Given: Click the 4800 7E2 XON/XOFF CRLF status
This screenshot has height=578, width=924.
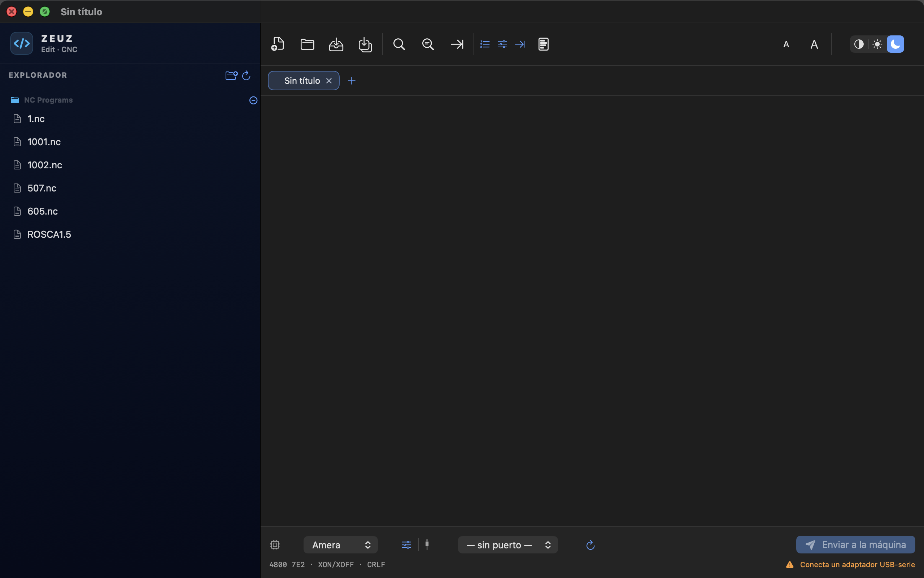Looking at the screenshot, I should (x=327, y=565).
